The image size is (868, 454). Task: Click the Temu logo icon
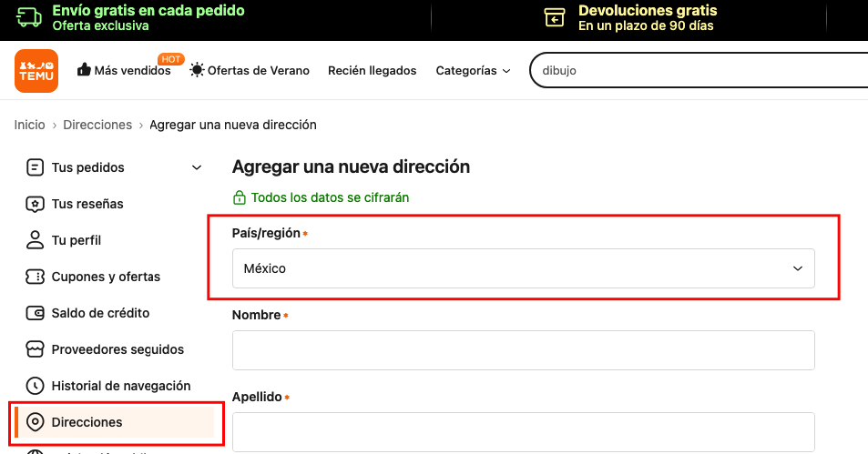click(x=36, y=71)
